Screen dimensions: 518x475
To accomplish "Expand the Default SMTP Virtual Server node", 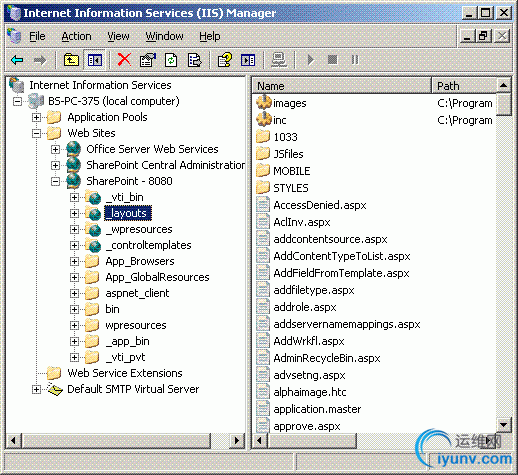I will pyautogui.click(x=36, y=389).
